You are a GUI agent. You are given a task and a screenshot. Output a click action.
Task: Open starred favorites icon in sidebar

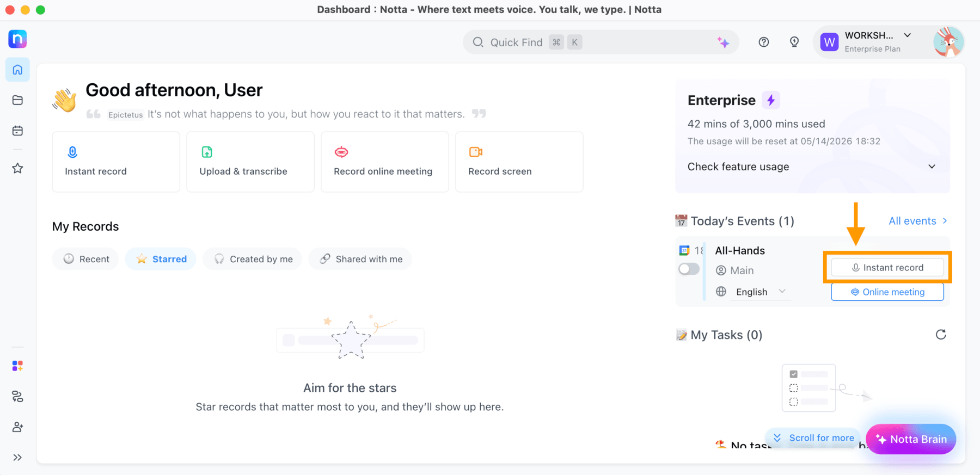[x=17, y=168]
